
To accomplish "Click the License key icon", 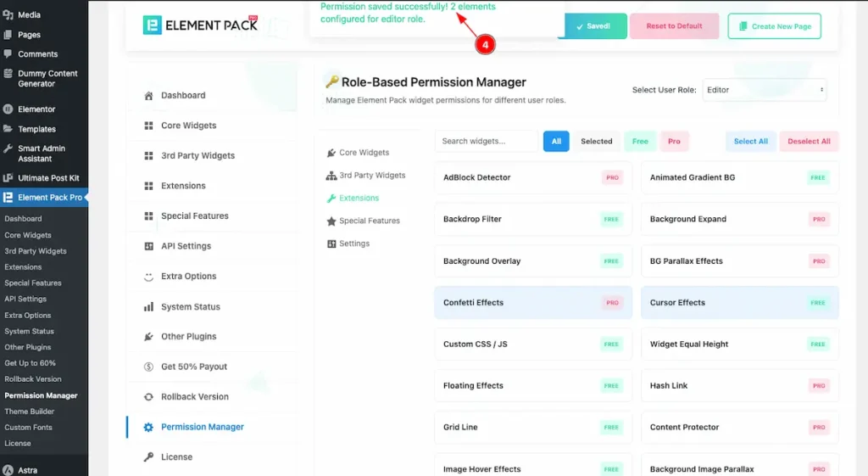I will point(148,457).
